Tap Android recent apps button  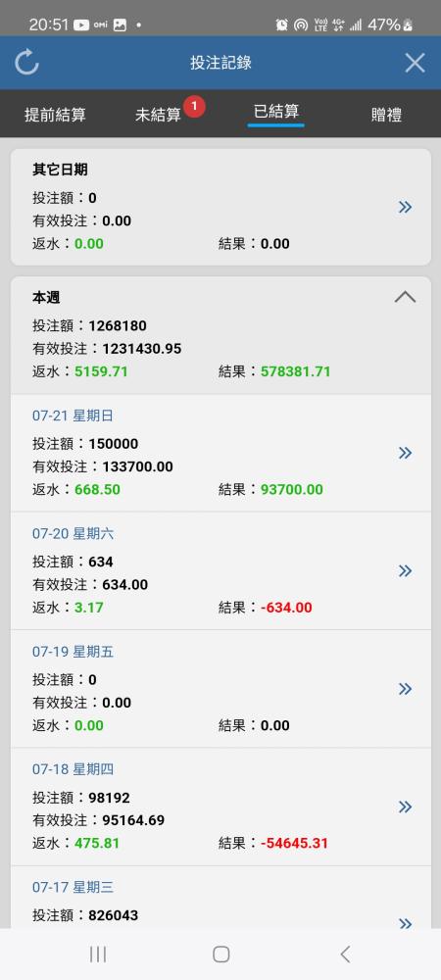click(98, 954)
